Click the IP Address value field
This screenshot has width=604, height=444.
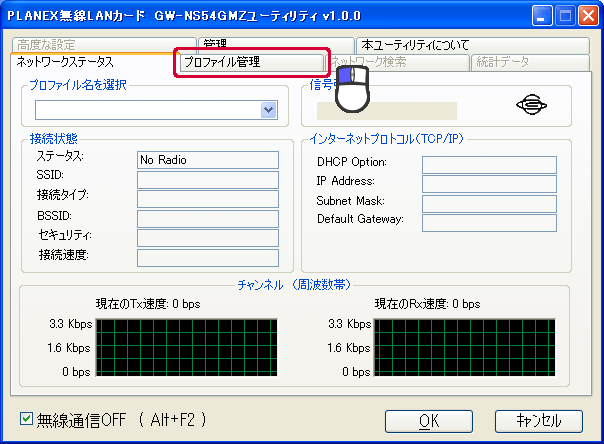(489, 184)
